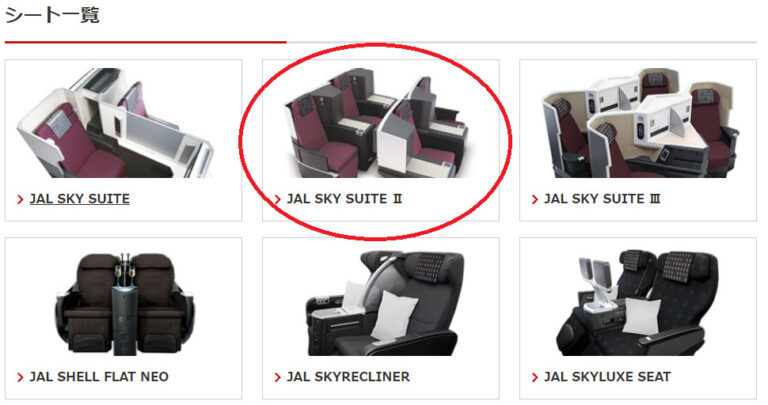Click the JAL SKY SUITE seat photo
The image size is (768, 405).
click(x=116, y=122)
